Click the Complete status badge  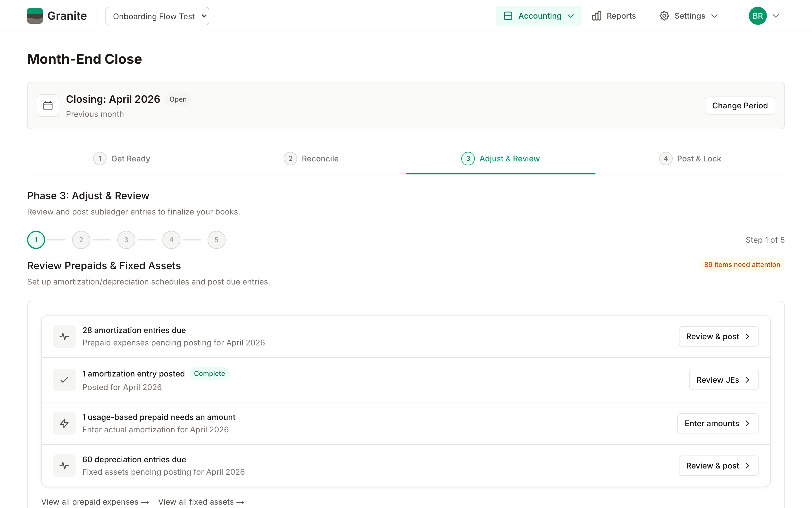click(x=209, y=374)
